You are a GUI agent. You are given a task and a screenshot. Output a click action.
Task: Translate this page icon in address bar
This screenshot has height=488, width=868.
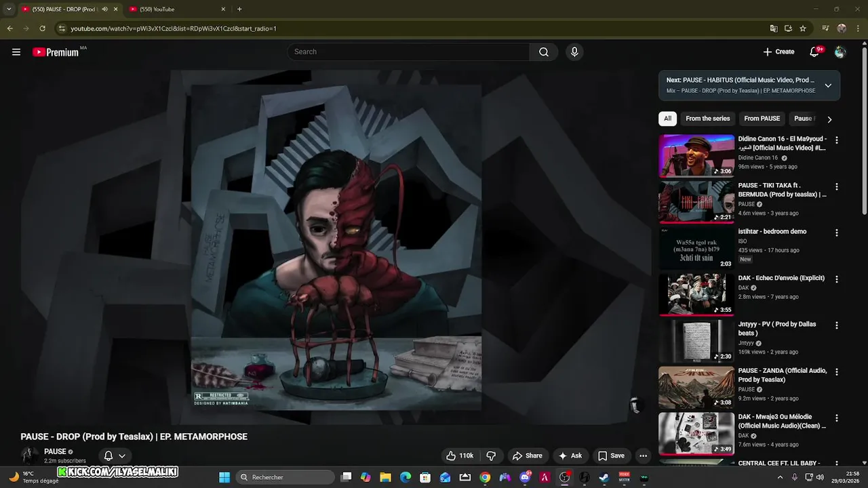coord(774,28)
